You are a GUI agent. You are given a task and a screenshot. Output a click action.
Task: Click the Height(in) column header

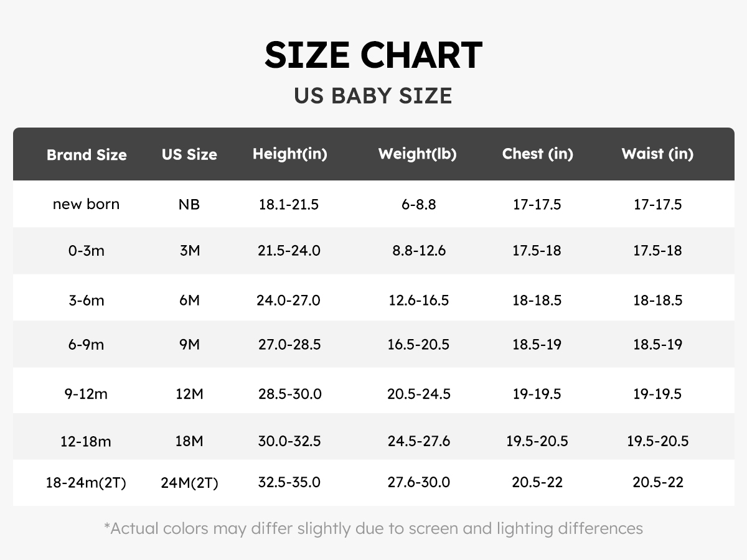click(289, 154)
